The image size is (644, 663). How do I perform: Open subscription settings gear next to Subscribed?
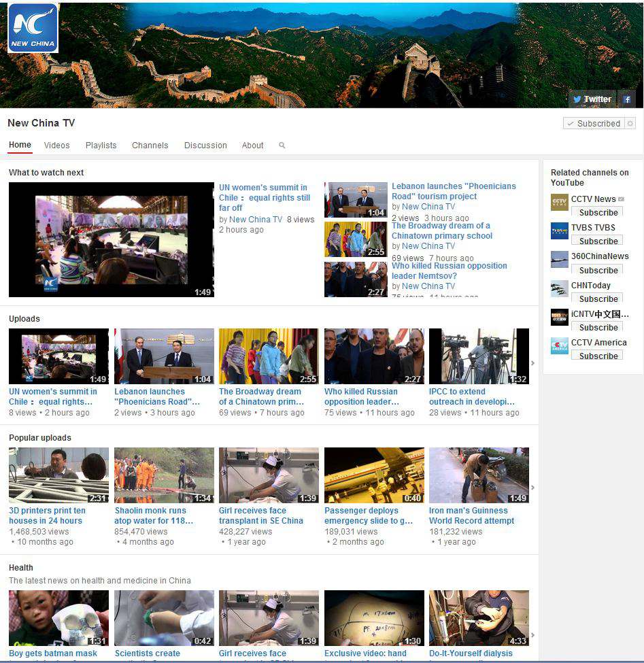630,124
